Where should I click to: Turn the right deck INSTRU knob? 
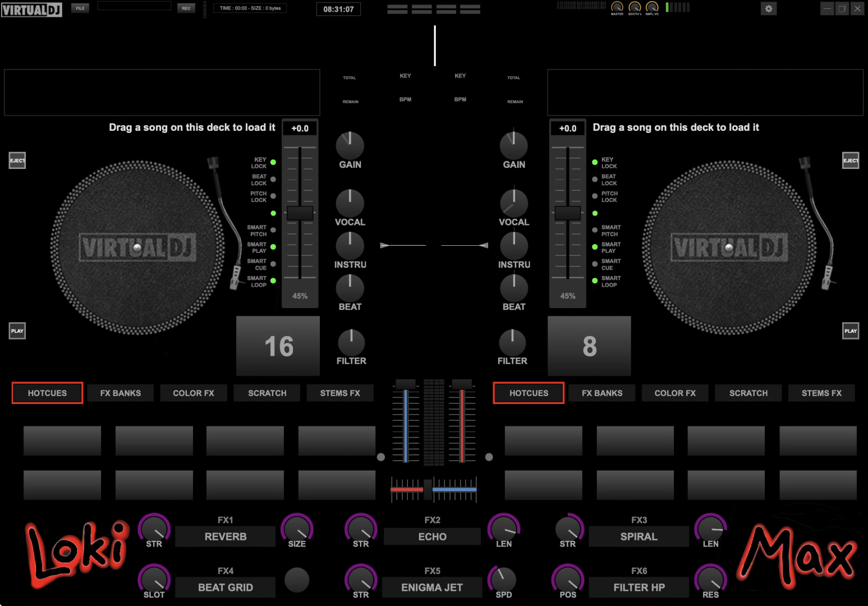coord(514,246)
